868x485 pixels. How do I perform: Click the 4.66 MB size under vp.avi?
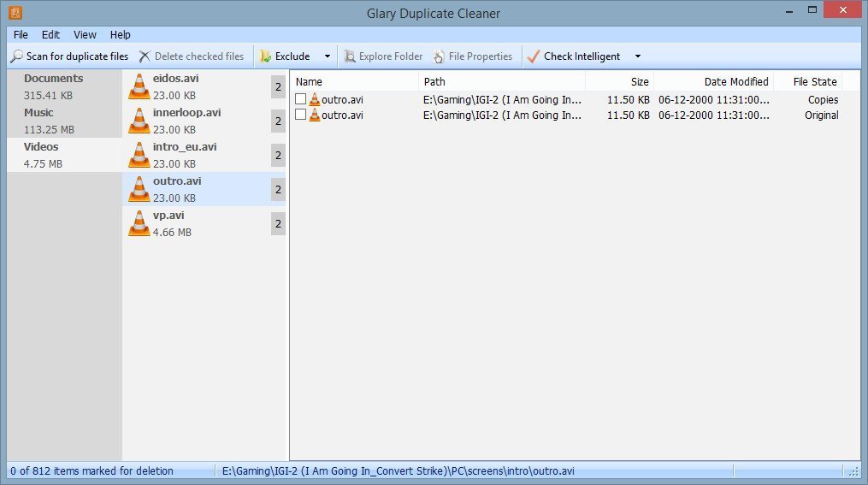172,233
